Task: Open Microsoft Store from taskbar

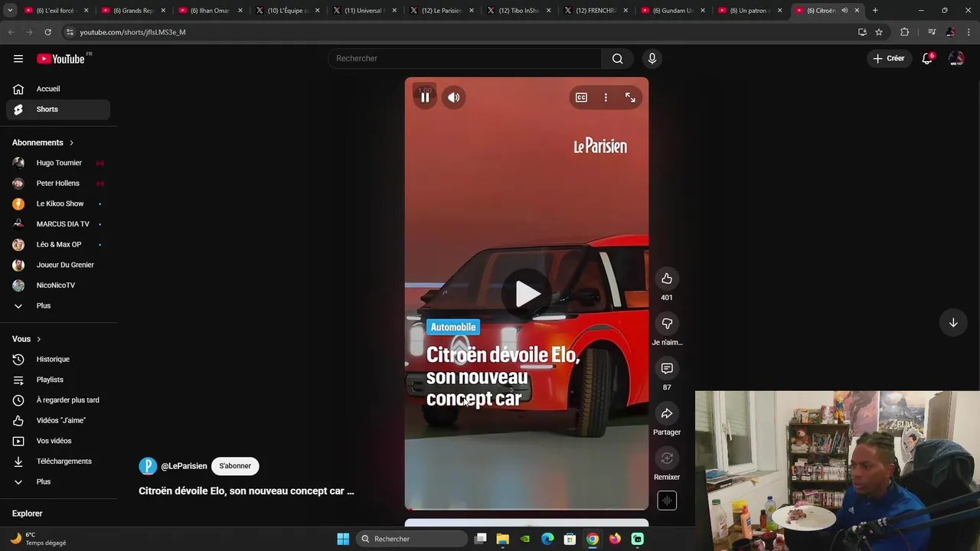Action: (x=570, y=539)
